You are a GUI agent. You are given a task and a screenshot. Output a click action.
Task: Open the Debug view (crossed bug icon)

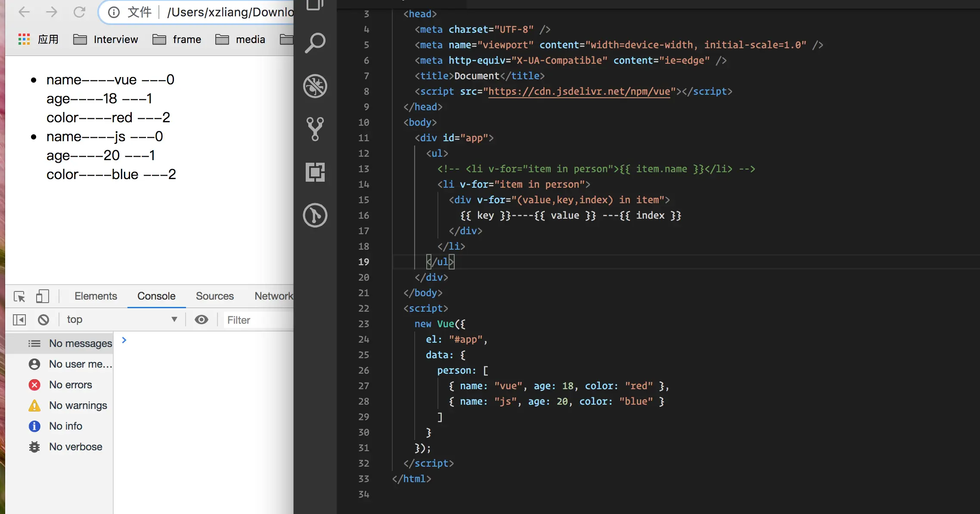315,86
